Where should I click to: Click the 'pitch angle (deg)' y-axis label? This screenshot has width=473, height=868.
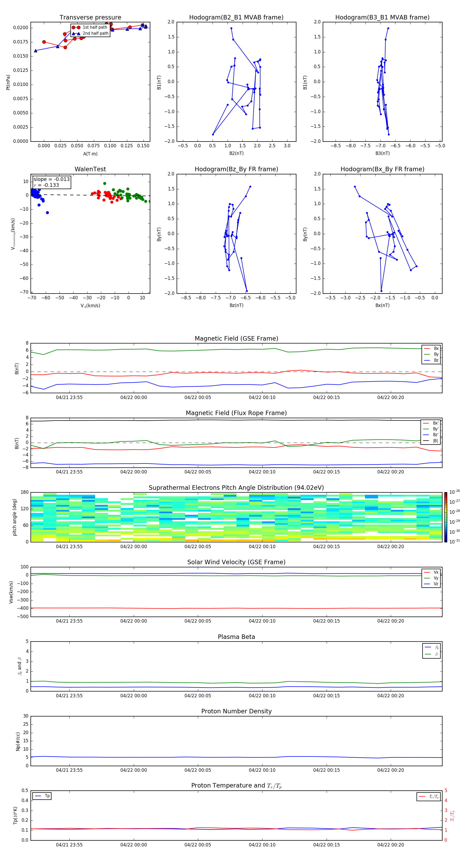coord(14,517)
